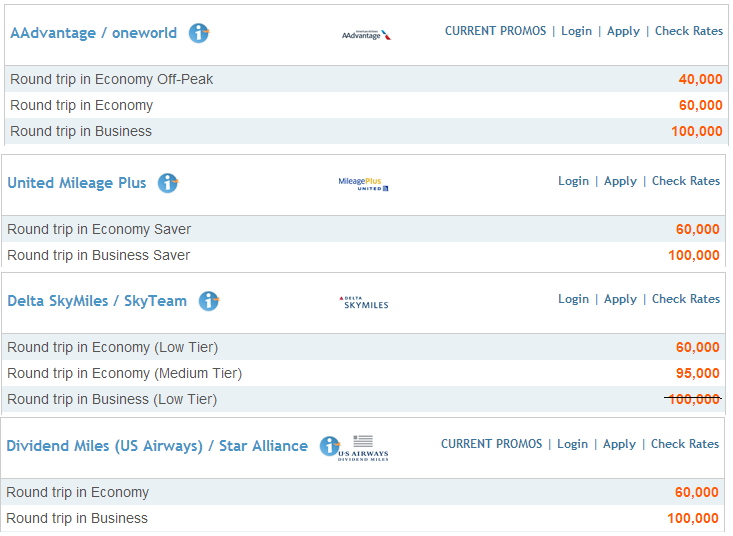Click AAdvantage Economy 60,000 value
The height and width of the screenshot is (536, 733).
(x=700, y=106)
